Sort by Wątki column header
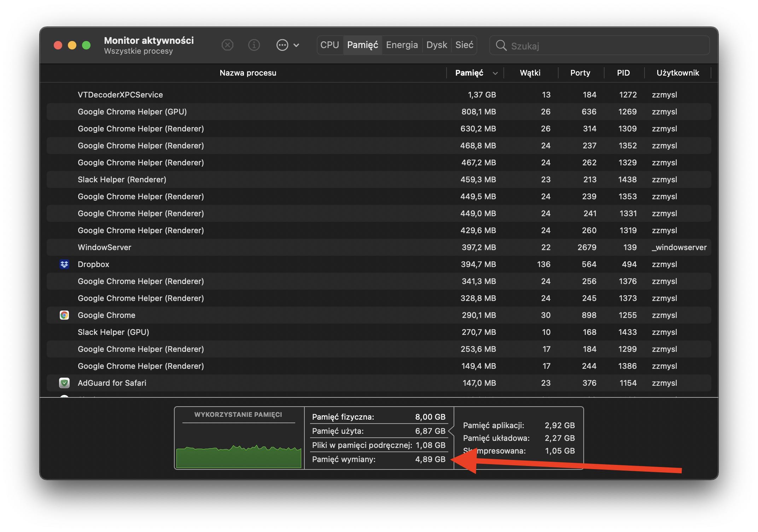 click(x=530, y=73)
